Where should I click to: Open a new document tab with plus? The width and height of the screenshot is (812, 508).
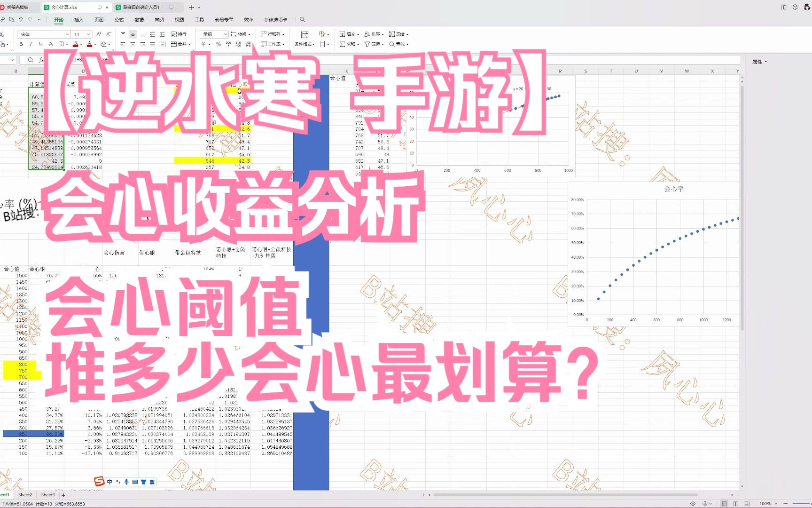point(191,7)
